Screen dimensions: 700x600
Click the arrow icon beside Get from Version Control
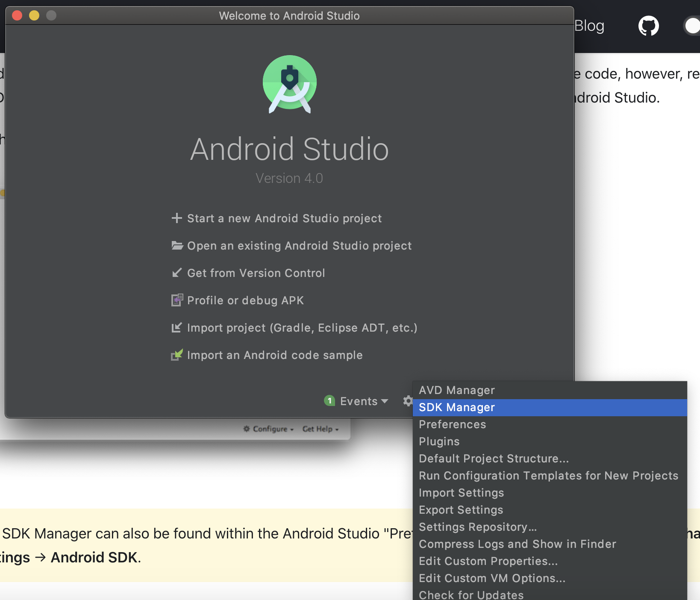[x=176, y=273]
